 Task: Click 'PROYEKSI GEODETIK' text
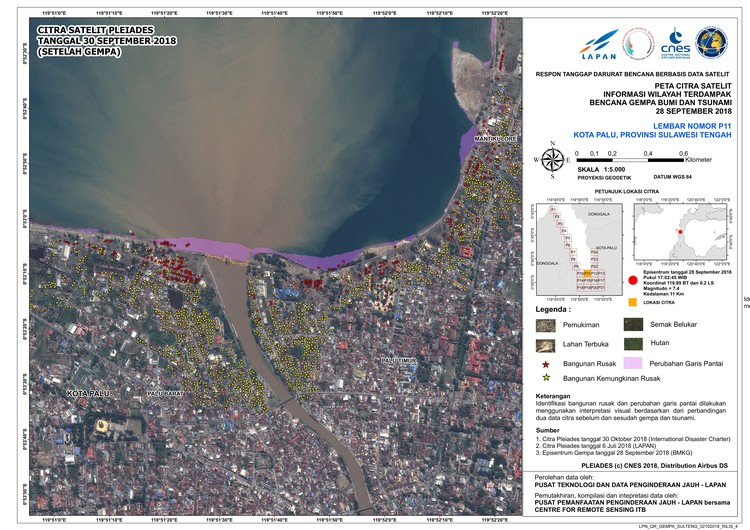point(604,177)
